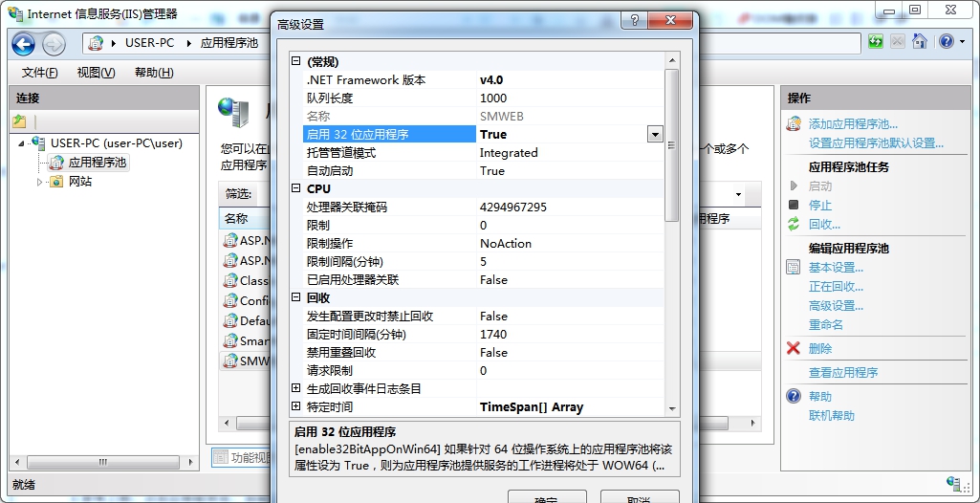Open the 帮助(H) menu
The image size is (980, 503).
[x=154, y=73]
